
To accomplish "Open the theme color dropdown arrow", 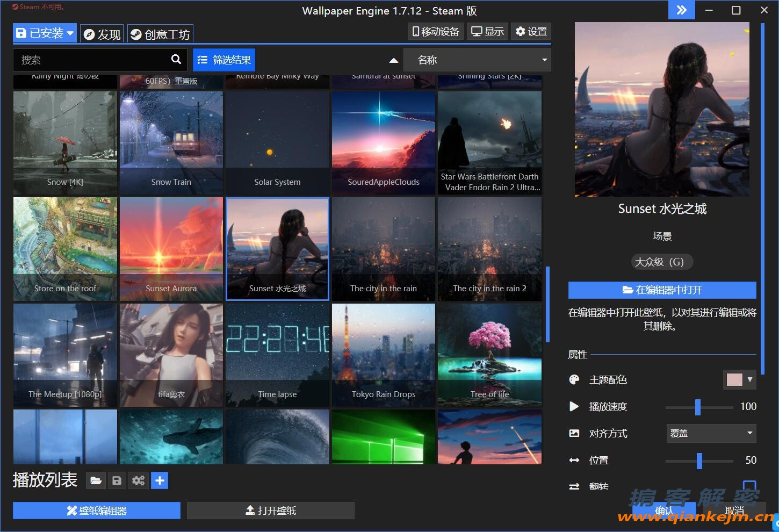I will (750, 379).
